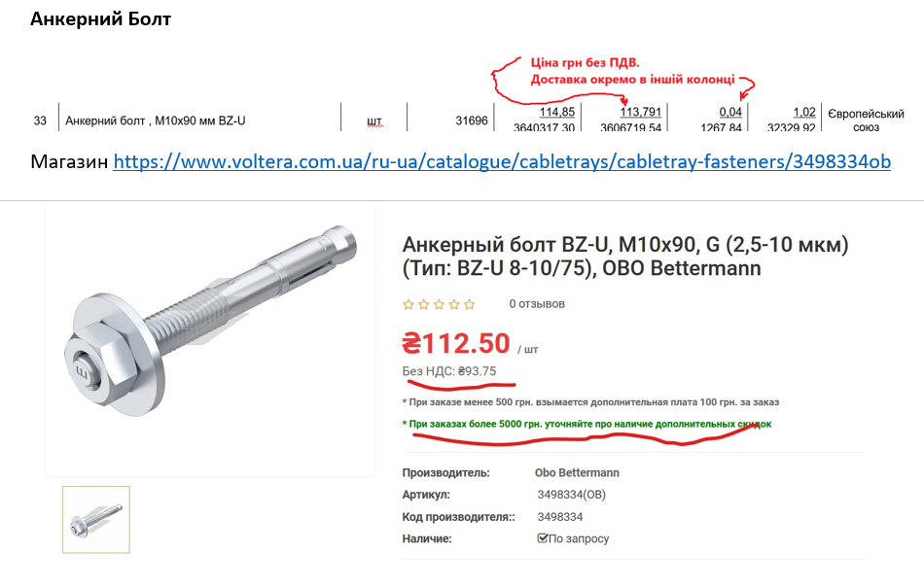This screenshot has height=586, width=924.
Task: Select the small anchor bolt thumbnail
Action: [95, 519]
